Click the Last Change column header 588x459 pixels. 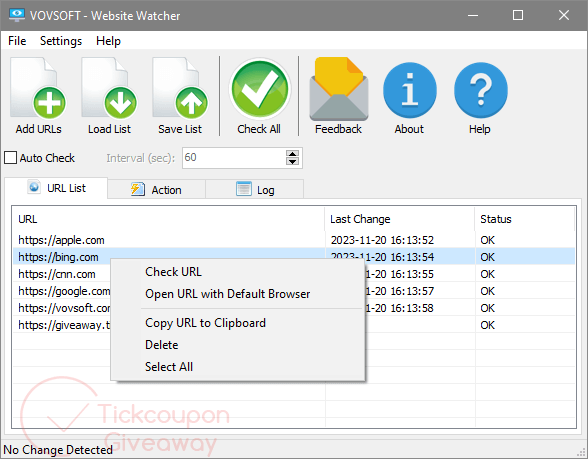click(400, 219)
